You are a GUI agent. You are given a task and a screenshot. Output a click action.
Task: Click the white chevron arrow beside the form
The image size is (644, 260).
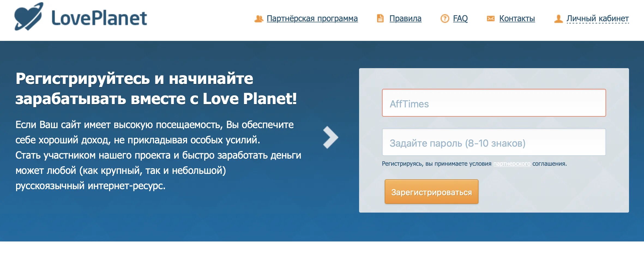click(x=330, y=137)
